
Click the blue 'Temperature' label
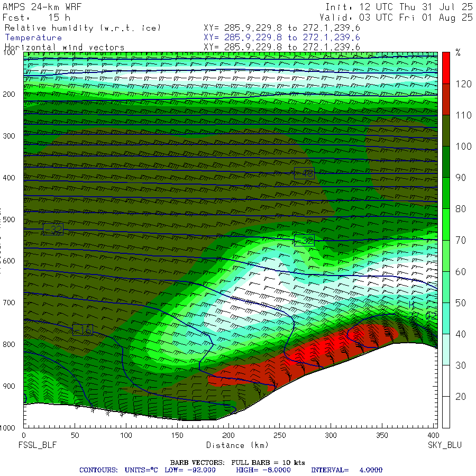[x=33, y=38]
